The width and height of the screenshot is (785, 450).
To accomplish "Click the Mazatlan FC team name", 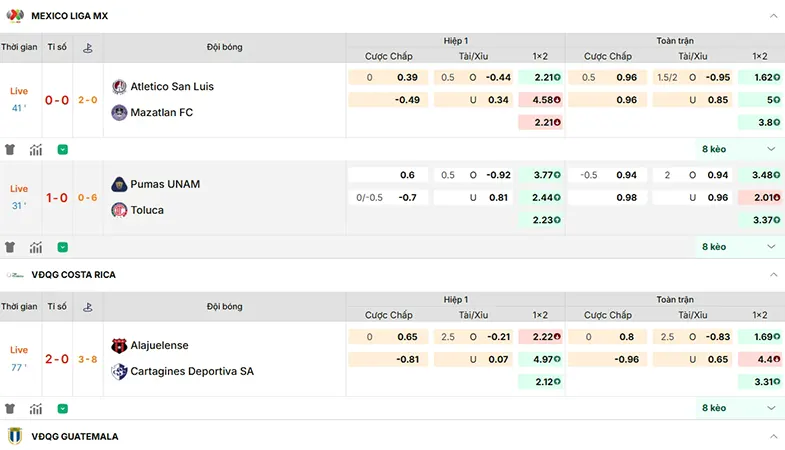I will click(161, 113).
